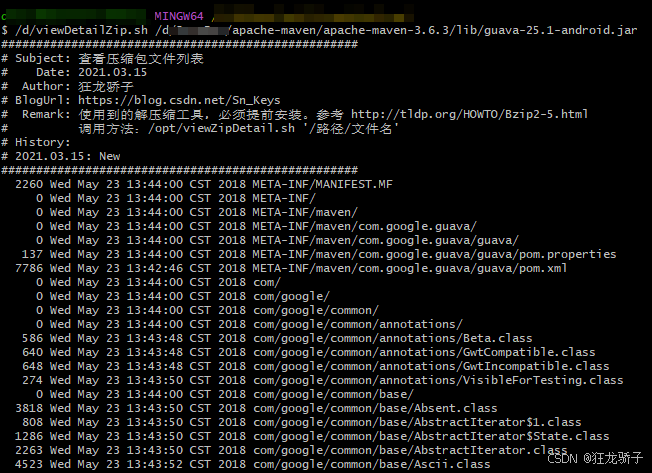Open the https://blog.csdn.net/Sn_Keys link

click(x=179, y=100)
